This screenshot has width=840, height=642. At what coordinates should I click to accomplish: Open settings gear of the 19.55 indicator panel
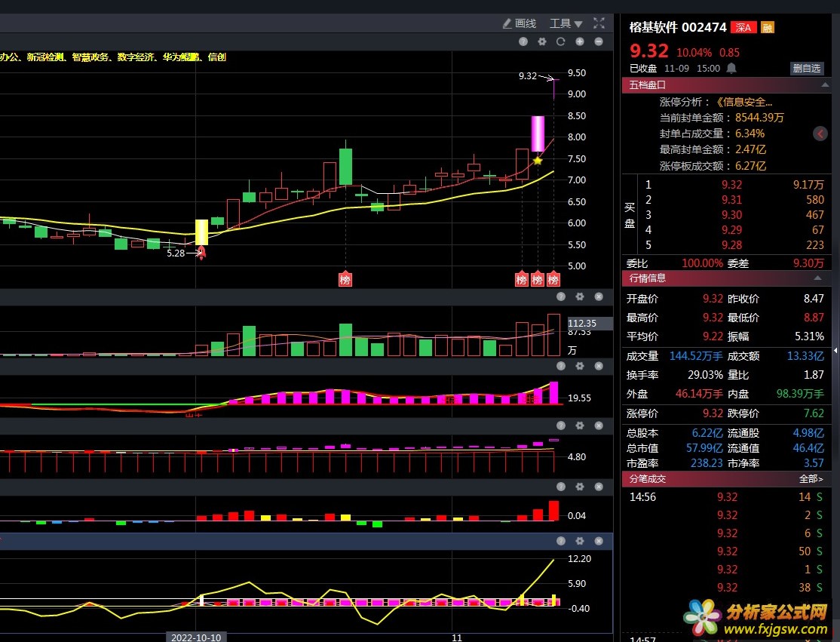point(580,365)
